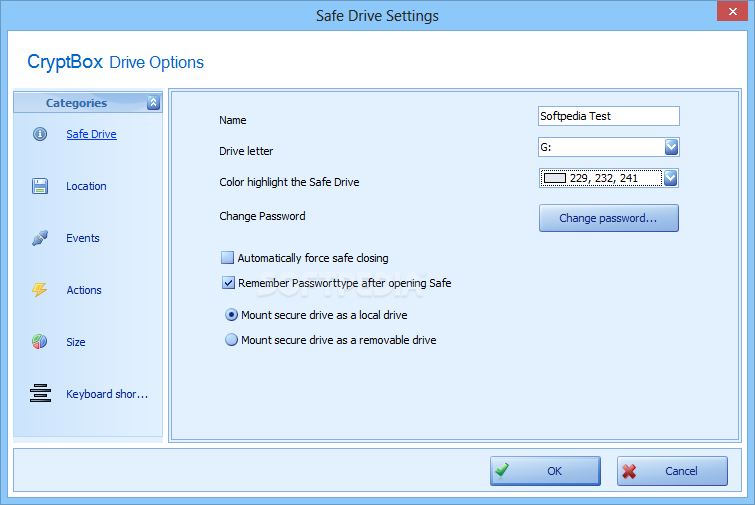
Task: Click the Events plug icon
Action: [40, 238]
